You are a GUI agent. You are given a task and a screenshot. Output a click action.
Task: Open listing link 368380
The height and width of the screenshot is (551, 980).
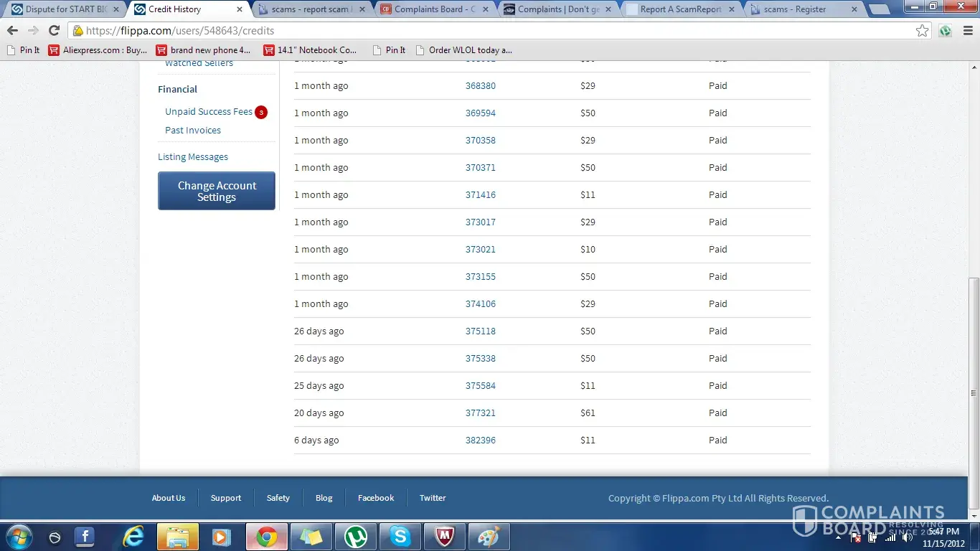[x=481, y=86]
